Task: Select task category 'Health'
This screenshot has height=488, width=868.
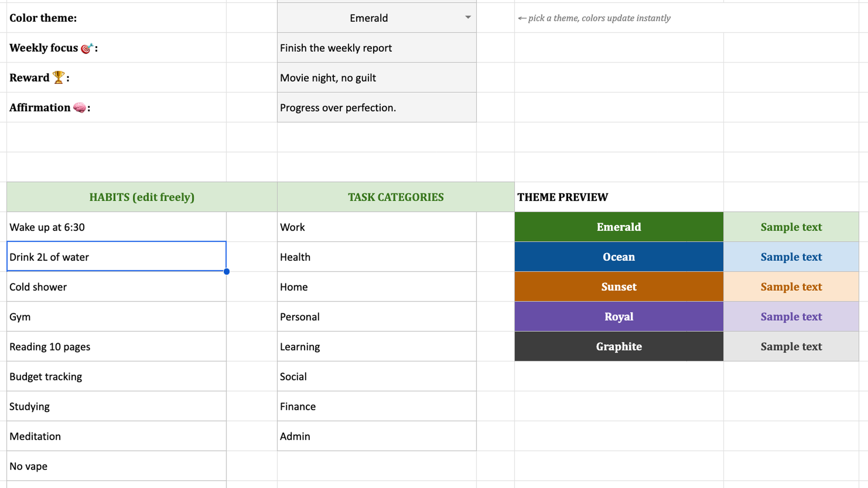Action: (x=377, y=257)
